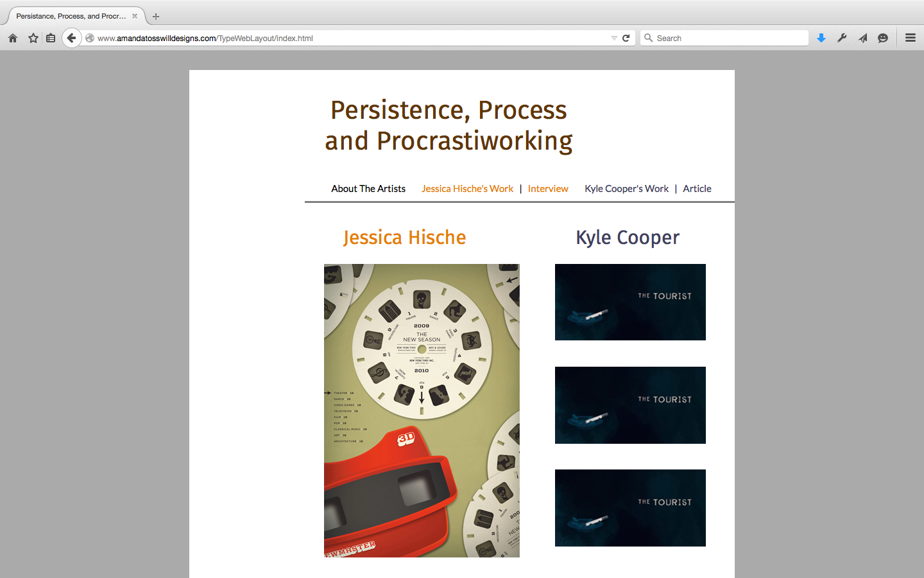Navigate to Kyle Cooper's Work
The image size is (924, 578).
(x=626, y=189)
